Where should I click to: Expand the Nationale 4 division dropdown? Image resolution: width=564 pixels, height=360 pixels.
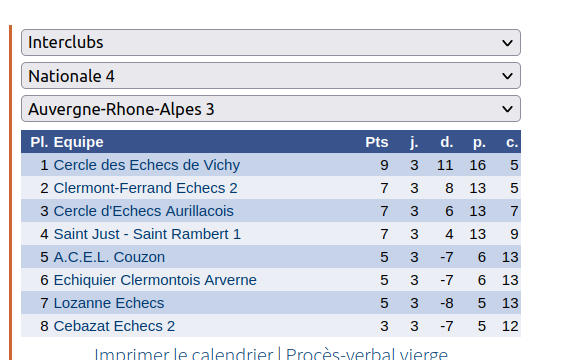pyautogui.click(x=271, y=76)
